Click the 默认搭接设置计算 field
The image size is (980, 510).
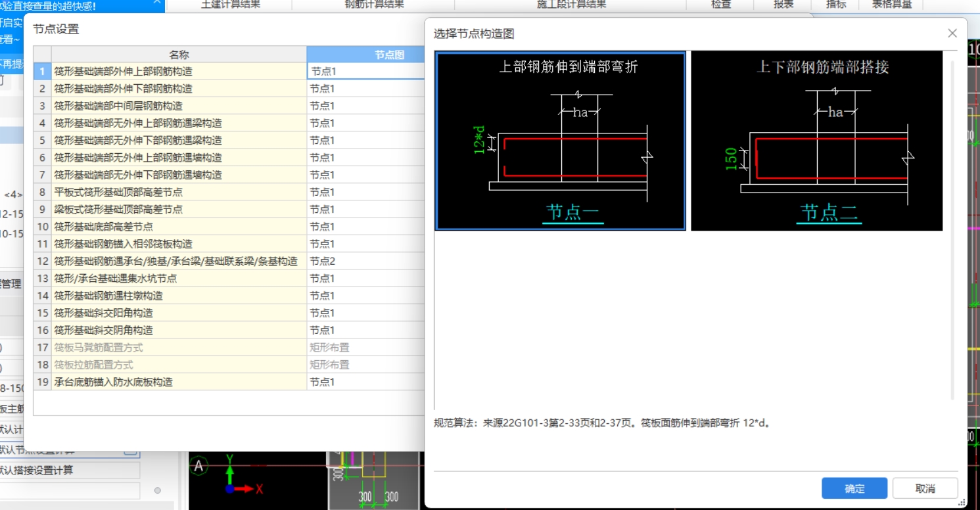[x=69, y=470]
